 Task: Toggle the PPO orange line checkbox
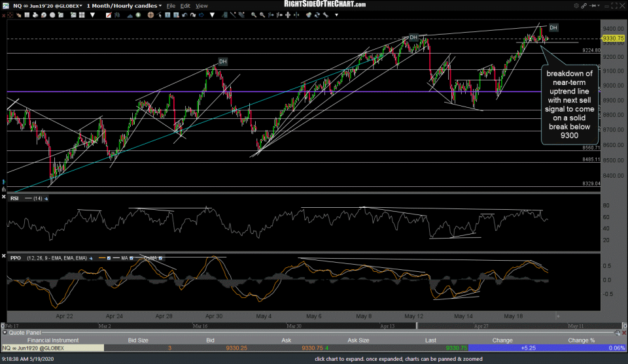click(x=109, y=258)
